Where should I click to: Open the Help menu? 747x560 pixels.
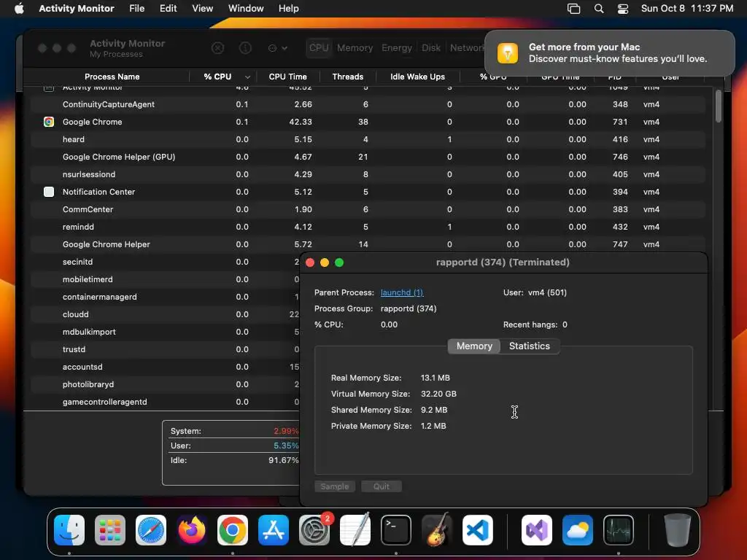(289, 8)
